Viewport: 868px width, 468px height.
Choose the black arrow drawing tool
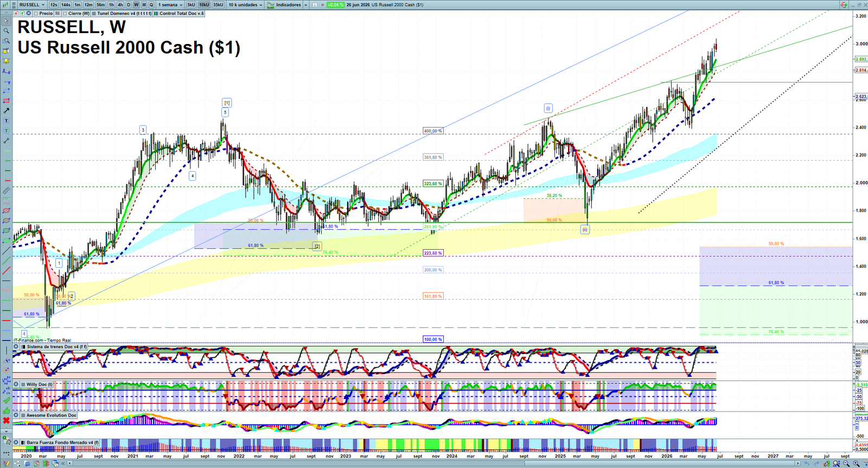pyautogui.click(x=6, y=111)
